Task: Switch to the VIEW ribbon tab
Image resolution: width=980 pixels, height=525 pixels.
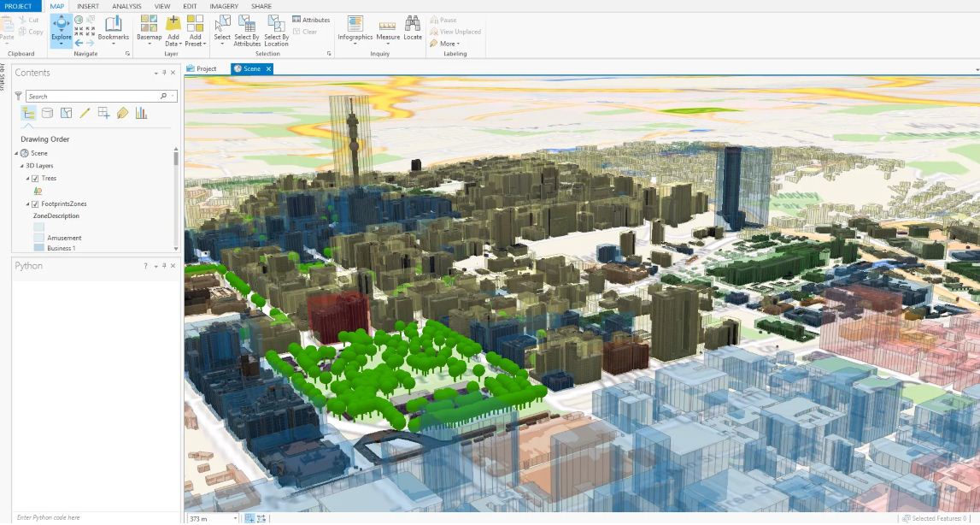Action: coord(161,6)
